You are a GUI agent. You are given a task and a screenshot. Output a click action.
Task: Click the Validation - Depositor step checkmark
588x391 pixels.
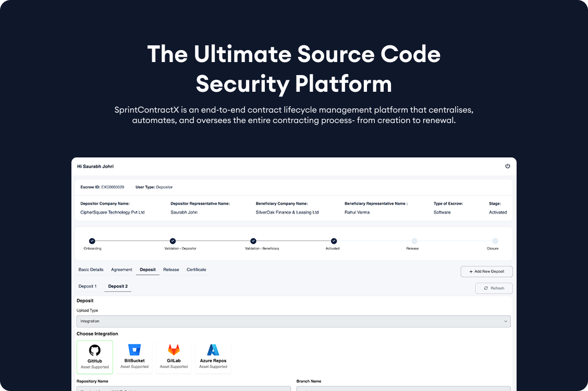click(173, 241)
